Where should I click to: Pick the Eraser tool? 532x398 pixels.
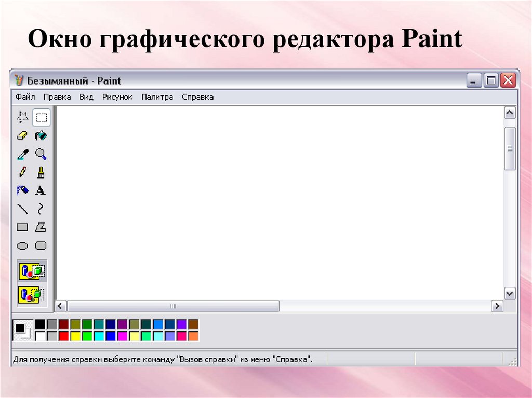pos(22,136)
